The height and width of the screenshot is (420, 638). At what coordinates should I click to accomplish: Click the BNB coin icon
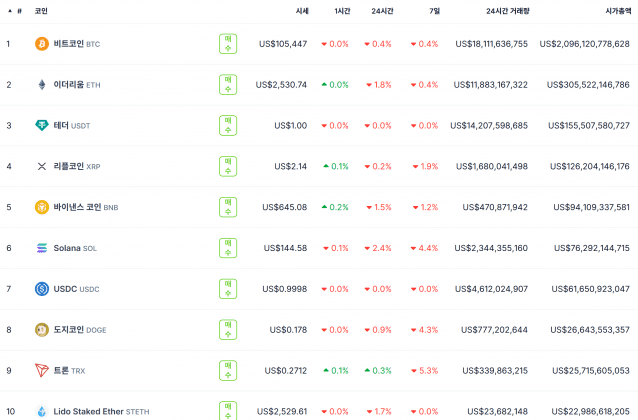click(42, 207)
